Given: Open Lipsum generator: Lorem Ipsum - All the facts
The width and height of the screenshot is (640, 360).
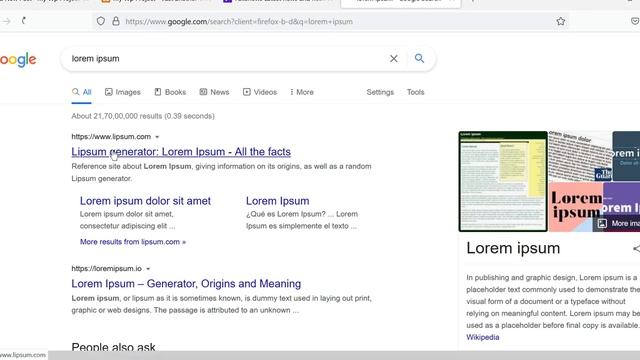Looking at the screenshot, I should (x=181, y=152).
